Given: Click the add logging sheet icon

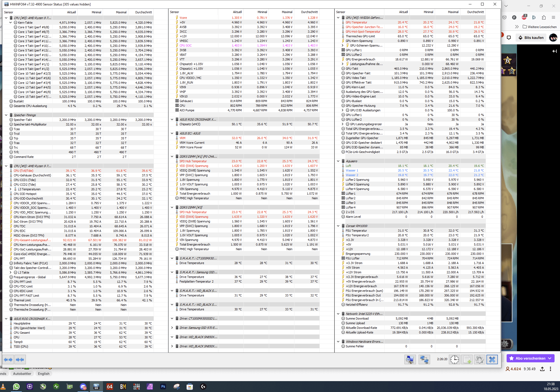Looking at the screenshot, I should 467,360.
